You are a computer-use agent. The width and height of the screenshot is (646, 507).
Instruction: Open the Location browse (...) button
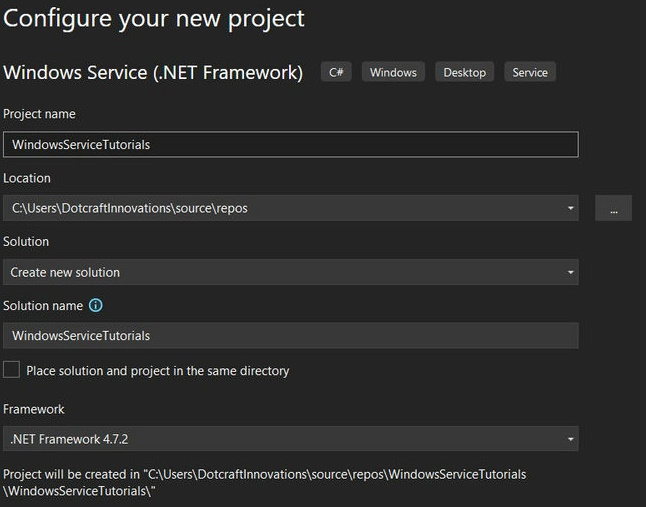click(x=613, y=208)
